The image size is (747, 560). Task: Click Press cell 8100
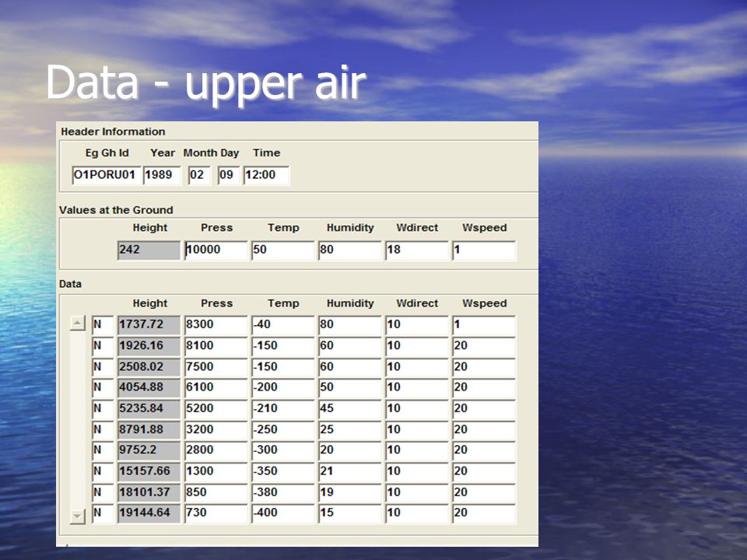pos(216,346)
